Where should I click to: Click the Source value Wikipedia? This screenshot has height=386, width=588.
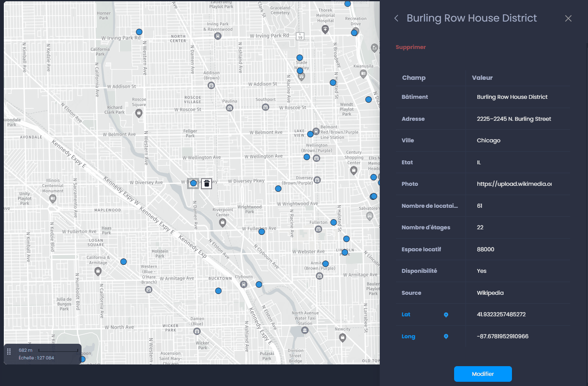point(490,293)
